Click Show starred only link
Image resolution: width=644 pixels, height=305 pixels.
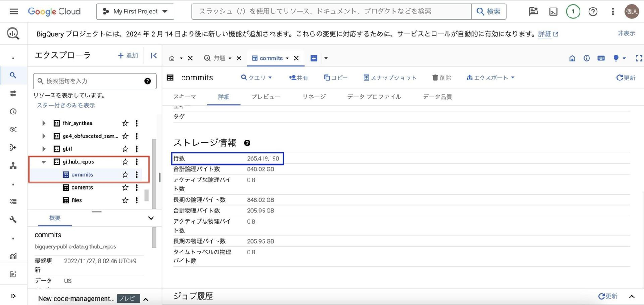coord(66,106)
